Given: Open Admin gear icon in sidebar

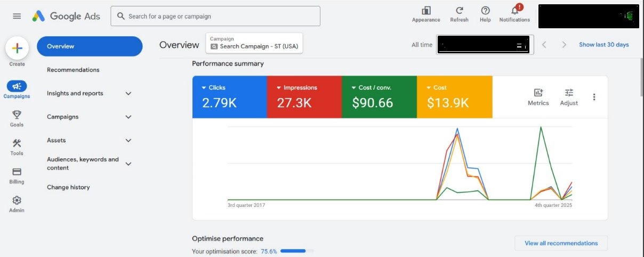Looking at the screenshot, I should point(17,200).
